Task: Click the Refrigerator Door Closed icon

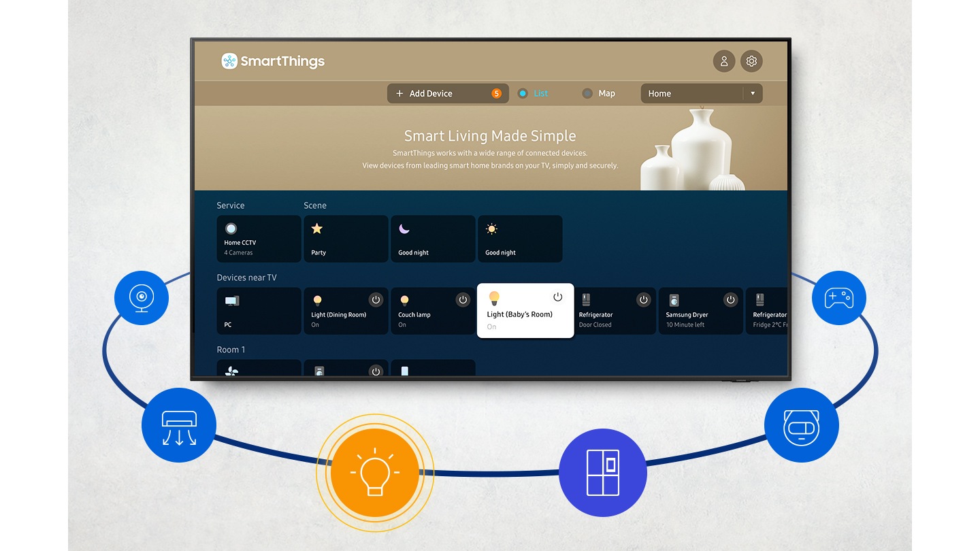Action: pyautogui.click(x=586, y=300)
